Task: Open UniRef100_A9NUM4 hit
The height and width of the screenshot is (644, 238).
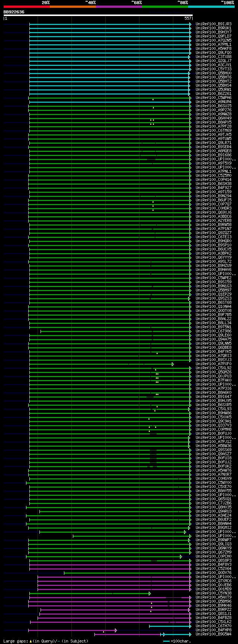Action: [213, 102]
